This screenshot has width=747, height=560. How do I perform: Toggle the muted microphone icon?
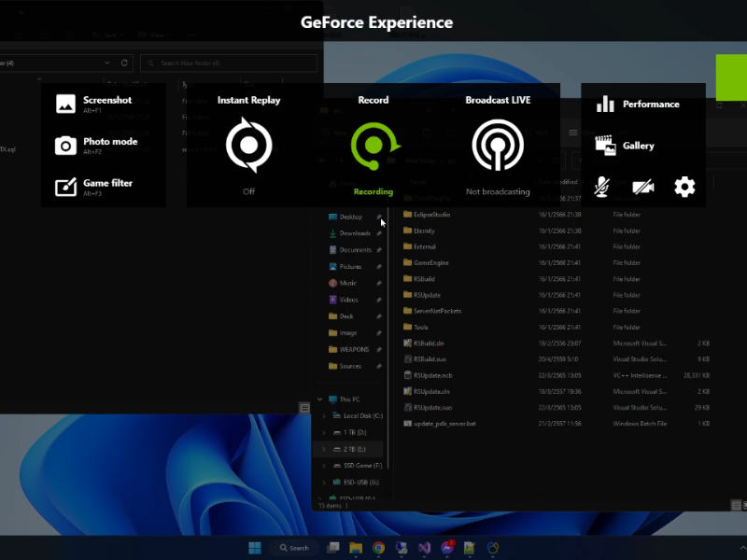click(603, 188)
